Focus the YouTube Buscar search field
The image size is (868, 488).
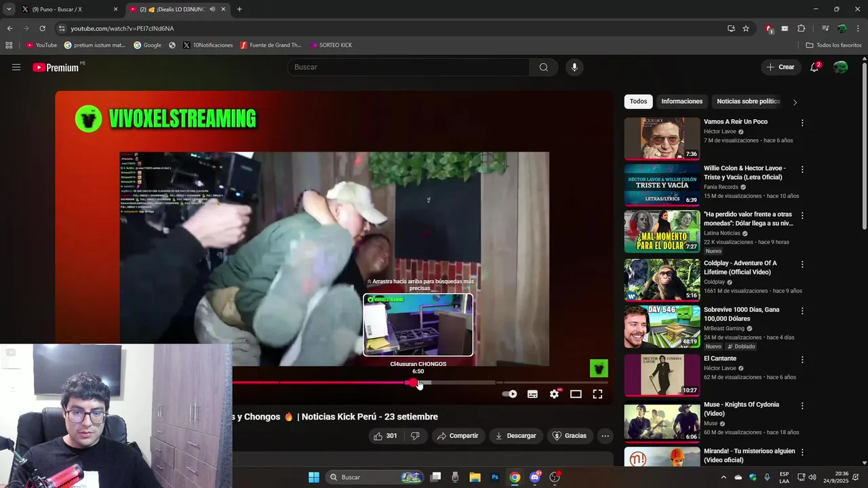pyautogui.click(x=409, y=67)
